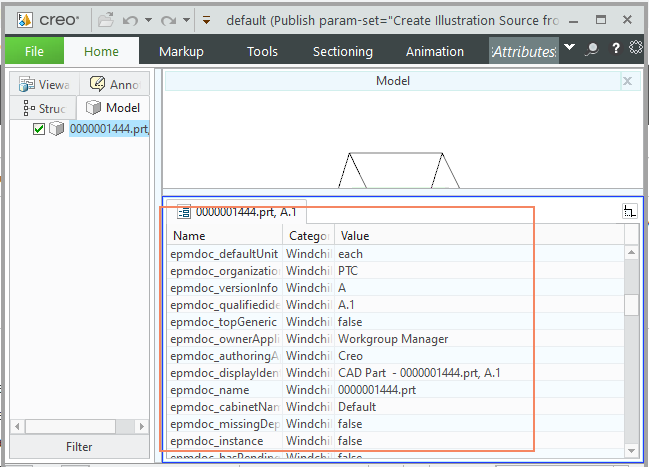Switch to the Animation ribbon tab
The width and height of the screenshot is (649, 467).
coord(434,51)
